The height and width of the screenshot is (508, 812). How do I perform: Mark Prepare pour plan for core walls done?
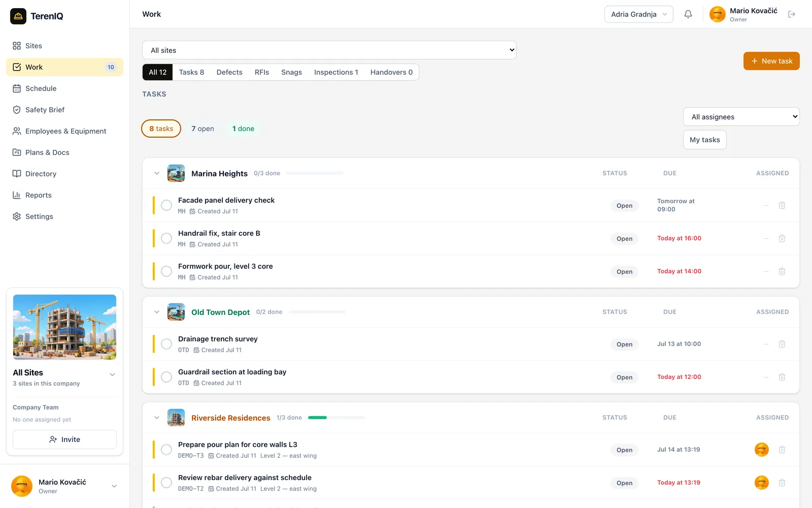166,450
